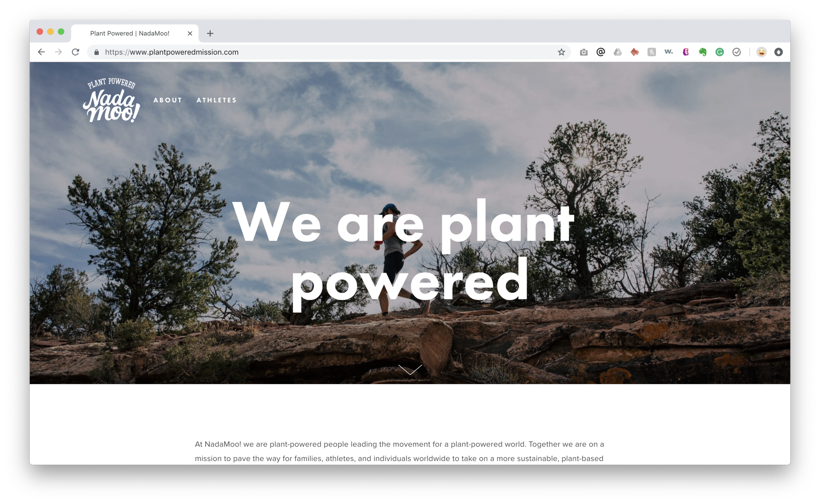Go to the ATHLETES page

click(216, 100)
